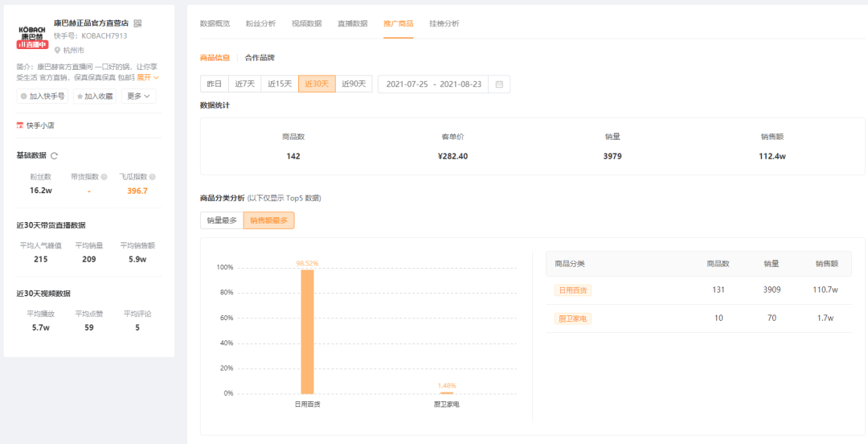Click the 销售额 column header in table
This screenshot has height=444, width=868.
tap(826, 264)
